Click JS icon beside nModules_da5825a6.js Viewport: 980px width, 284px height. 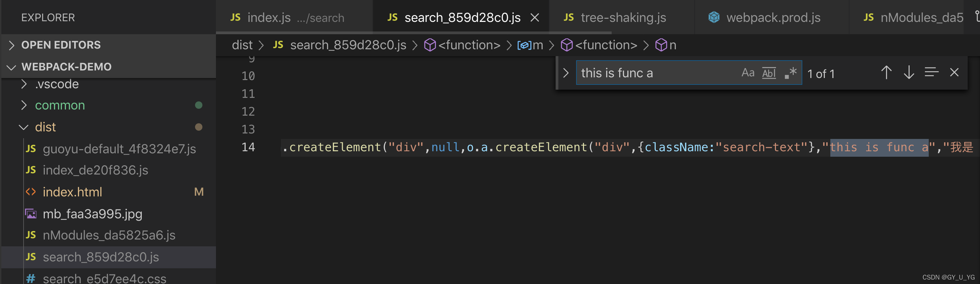click(31, 235)
